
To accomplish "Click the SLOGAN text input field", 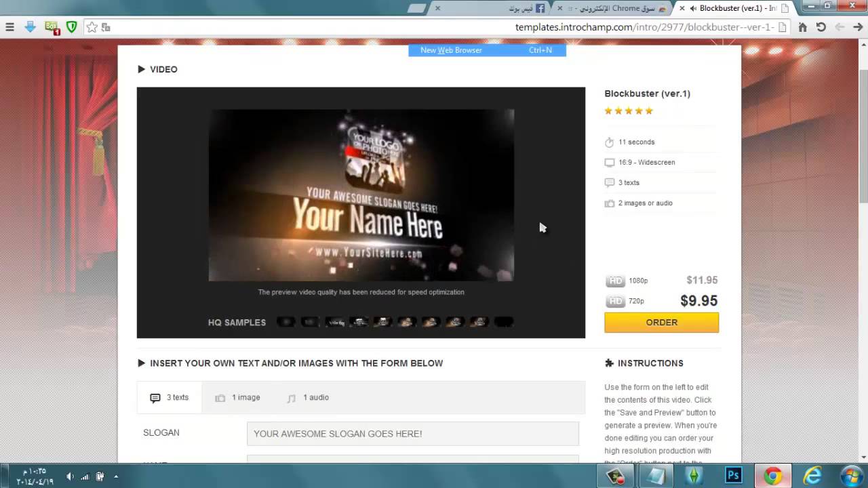I will click(x=413, y=434).
